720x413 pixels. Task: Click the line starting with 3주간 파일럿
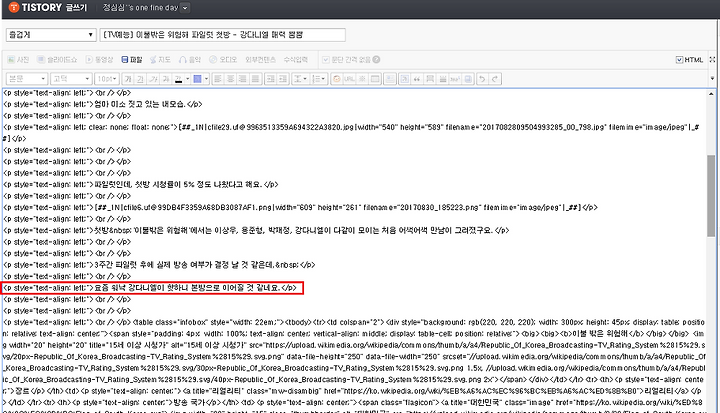coord(159,265)
